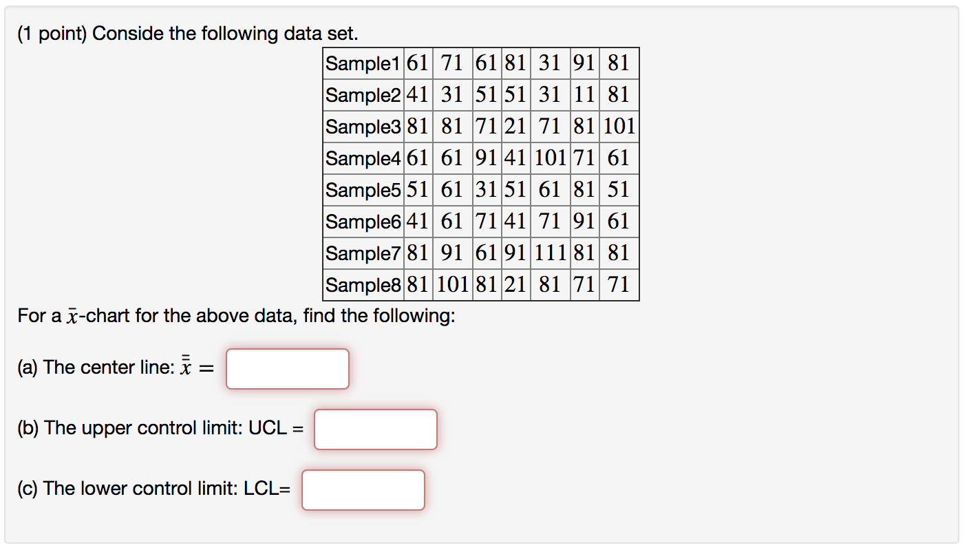980x552 pixels.
Task: Click the upper control limit UCL input
Action: tap(376, 429)
